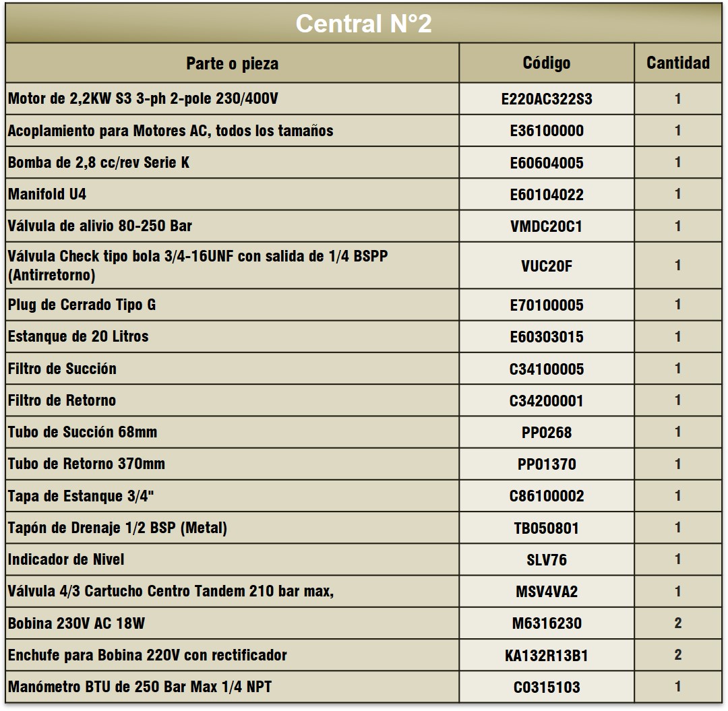Screen dimensions: 728x711
Task: Click the Tubo de Retorno 370mm cell
Action: click(x=232, y=464)
